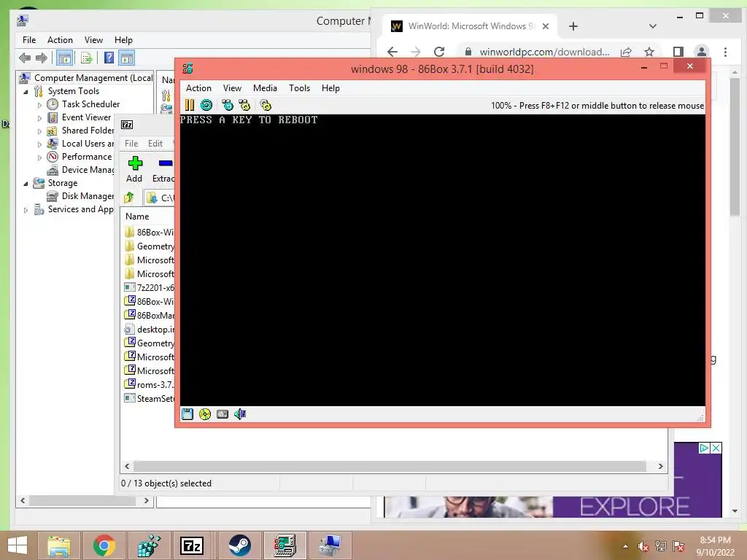
Task: Select SteamSetup file in 7-Zip
Action: (x=149, y=398)
